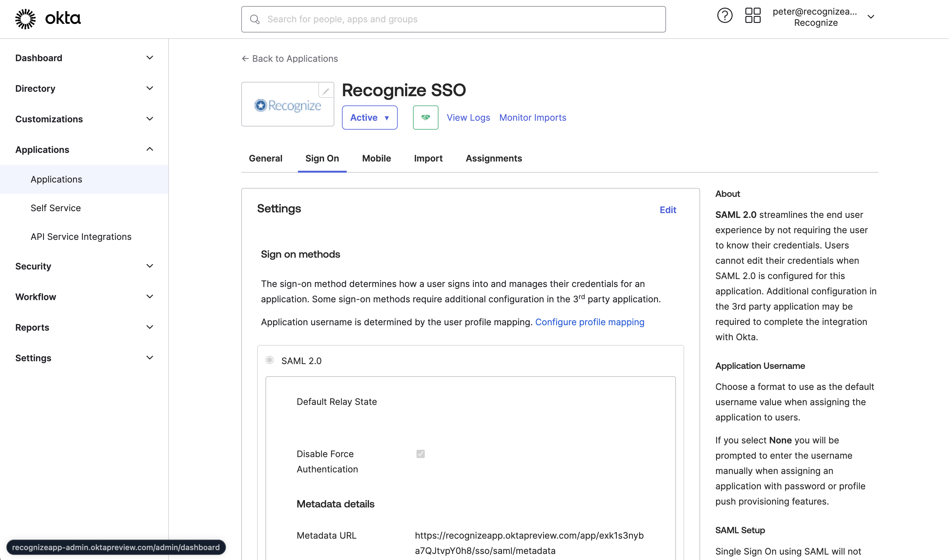Open Self Service in sidebar
Viewport: 949px width, 560px height.
click(x=84, y=208)
